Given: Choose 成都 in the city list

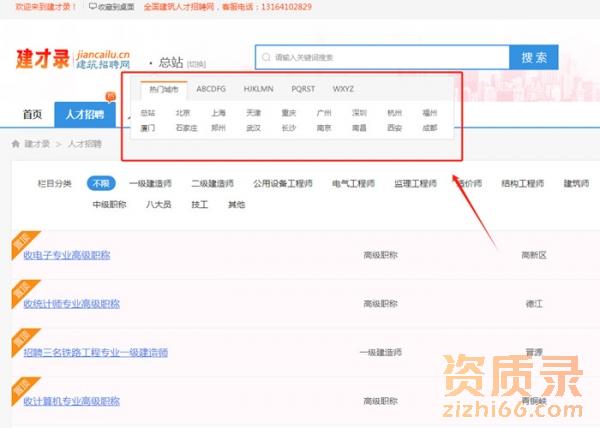Looking at the screenshot, I should coord(429,127).
